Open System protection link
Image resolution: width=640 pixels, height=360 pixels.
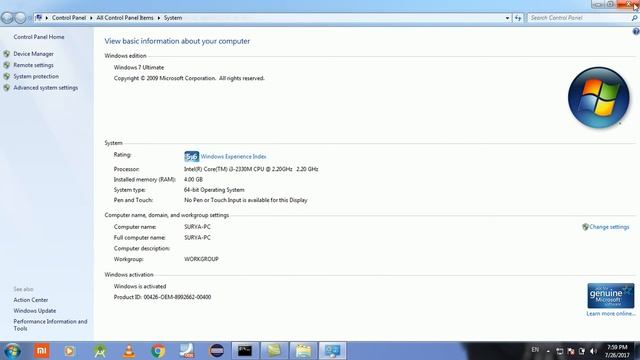[36, 76]
